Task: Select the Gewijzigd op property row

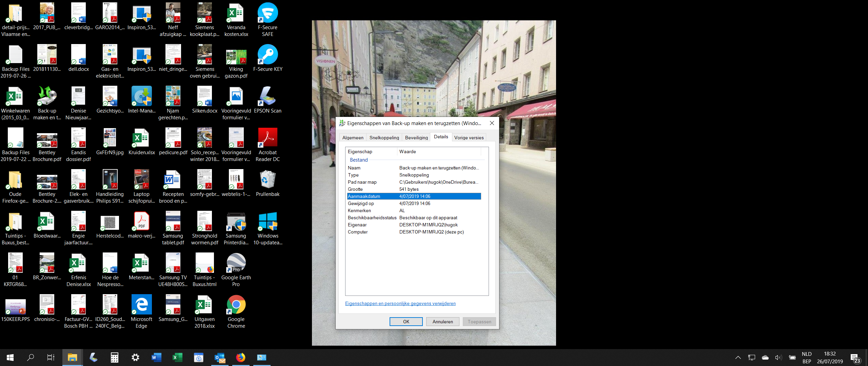Action: 414,203
